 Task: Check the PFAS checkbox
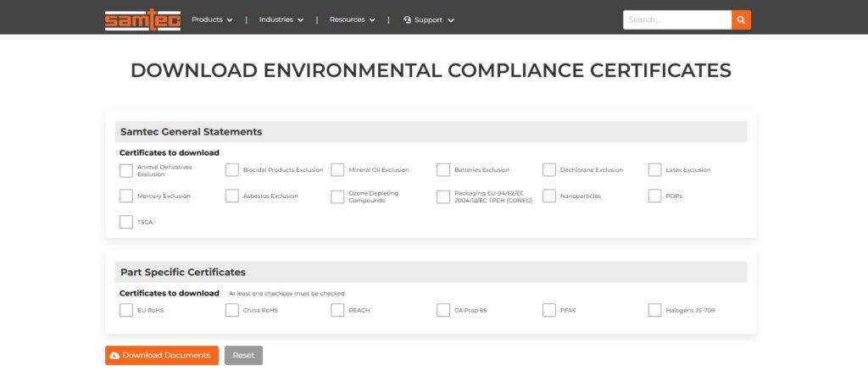(549, 310)
